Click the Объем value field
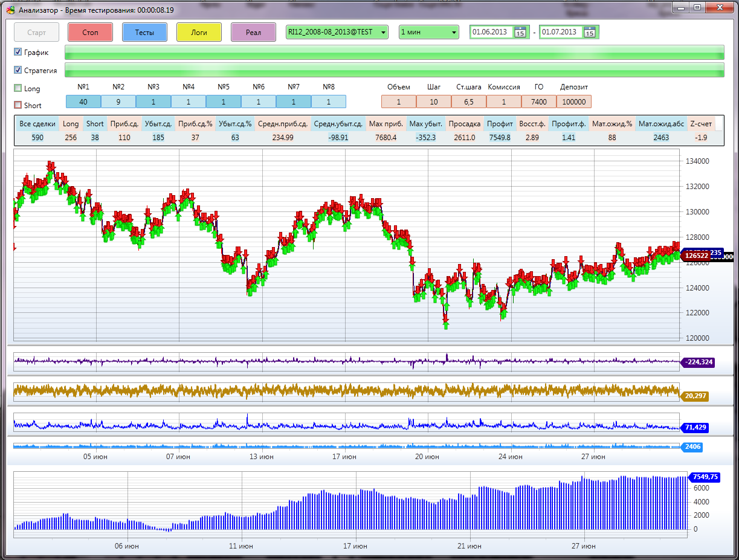Screen dimensions: 739x560 pyautogui.click(x=399, y=101)
